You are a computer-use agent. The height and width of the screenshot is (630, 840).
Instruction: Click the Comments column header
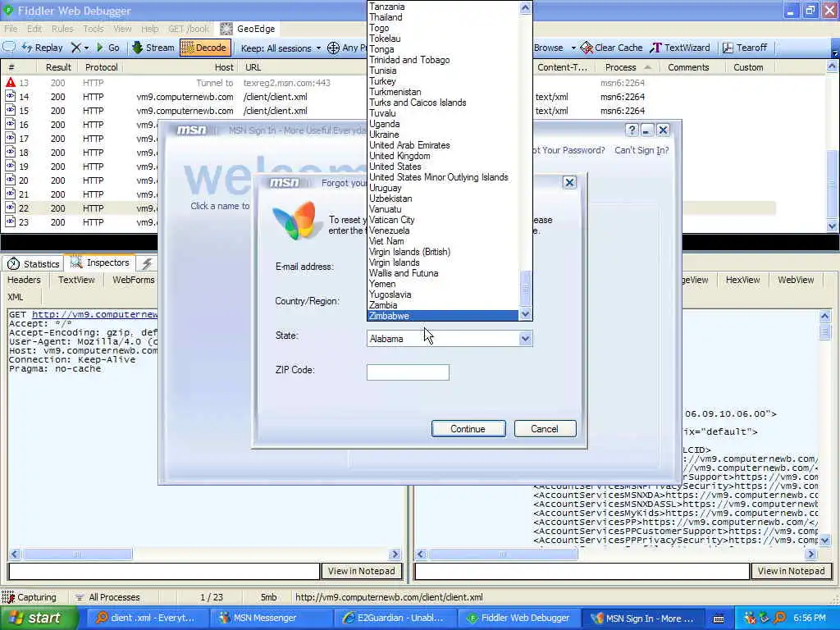click(688, 67)
